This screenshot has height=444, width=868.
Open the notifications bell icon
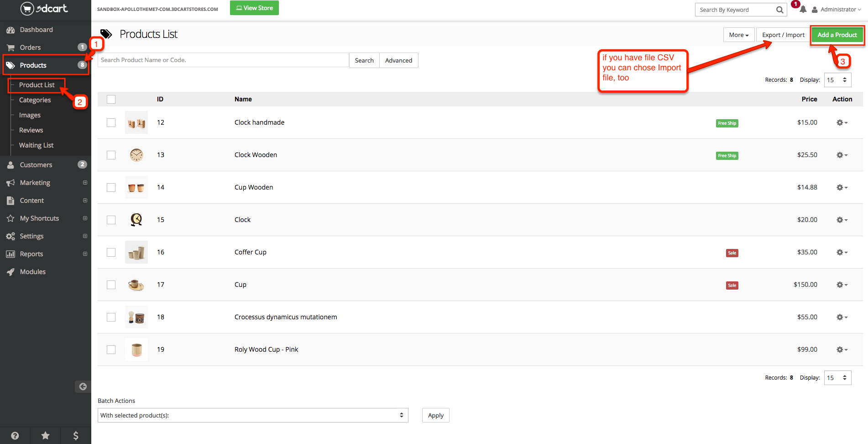tap(803, 10)
